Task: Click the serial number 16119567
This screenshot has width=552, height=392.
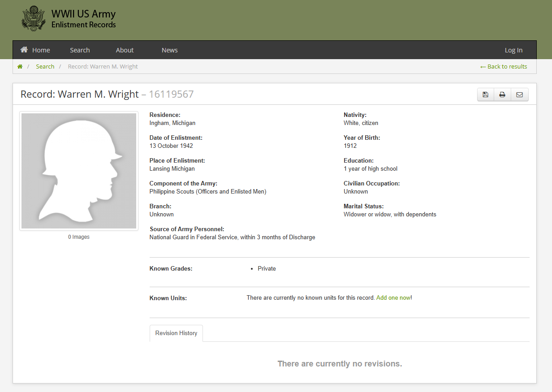Action: (171, 94)
